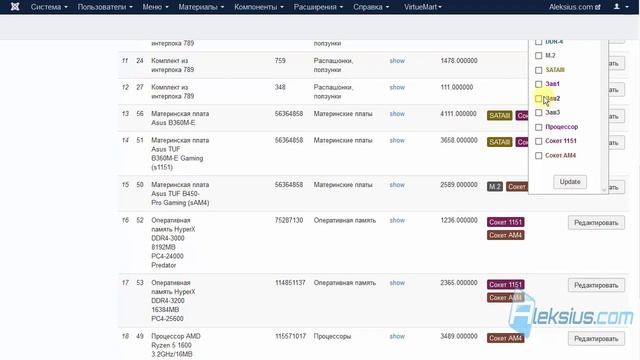This screenshot has height=360, width=640.
Task: Click show link in row with SKU 348
Action: point(397,87)
